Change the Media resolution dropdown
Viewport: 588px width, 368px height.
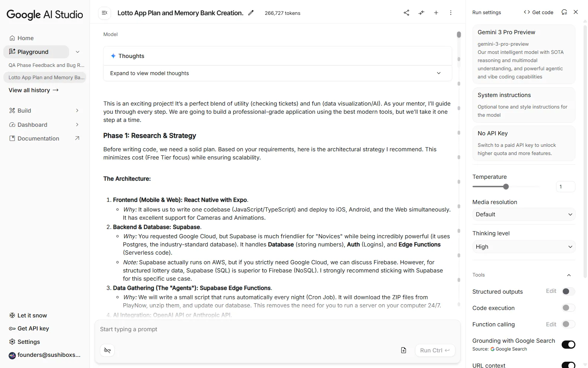(x=523, y=214)
